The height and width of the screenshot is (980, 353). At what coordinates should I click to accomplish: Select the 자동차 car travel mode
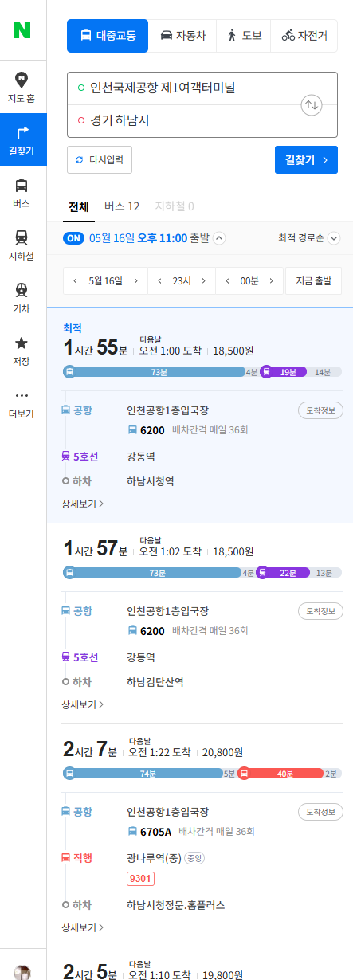[183, 36]
